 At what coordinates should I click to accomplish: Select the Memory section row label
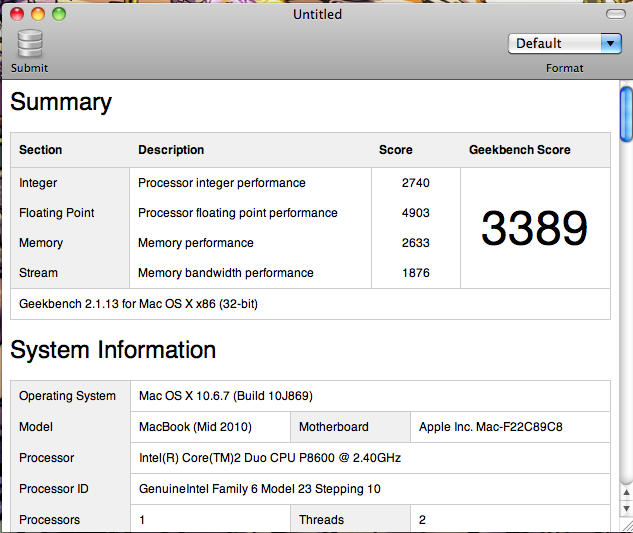coord(41,243)
